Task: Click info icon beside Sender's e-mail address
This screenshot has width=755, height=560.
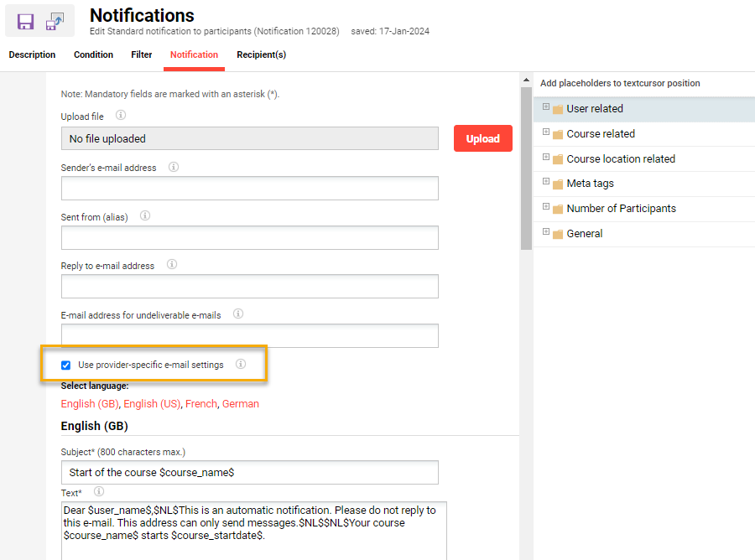Action: (174, 167)
